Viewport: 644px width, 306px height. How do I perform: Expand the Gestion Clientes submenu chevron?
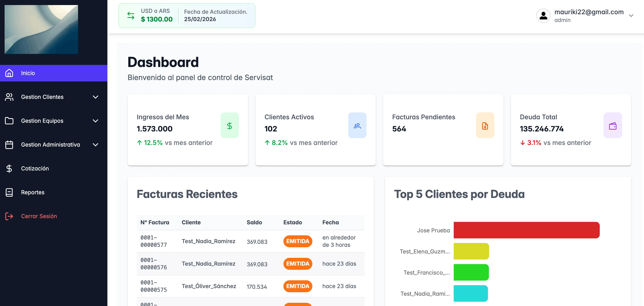pos(95,97)
